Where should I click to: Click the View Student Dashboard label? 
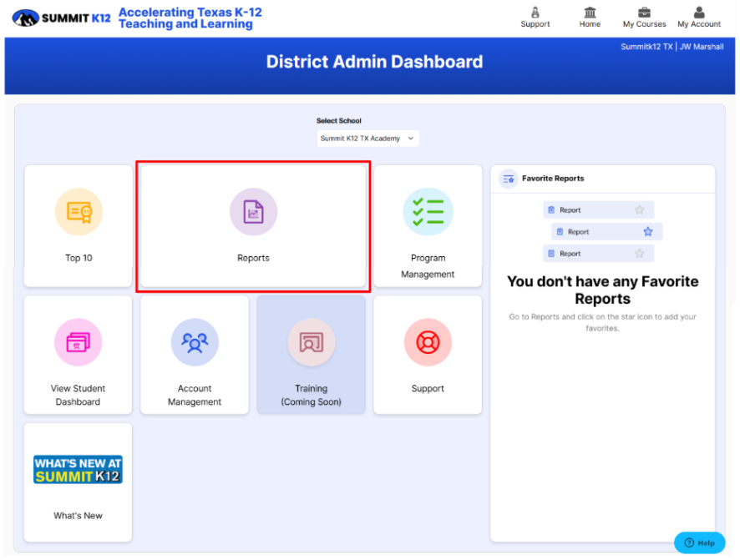point(78,395)
